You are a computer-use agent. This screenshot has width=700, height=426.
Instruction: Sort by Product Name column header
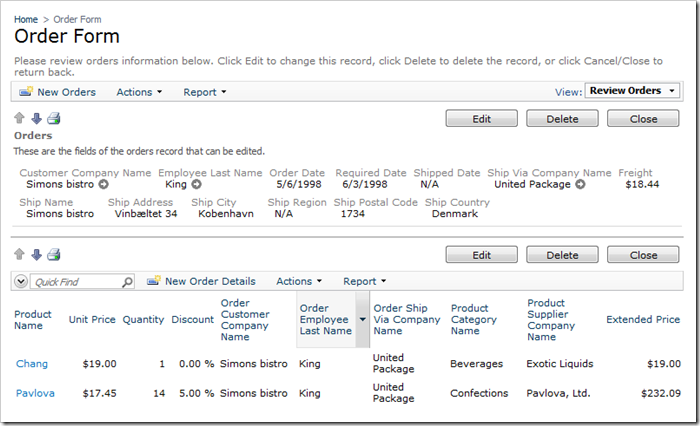click(x=33, y=320)
